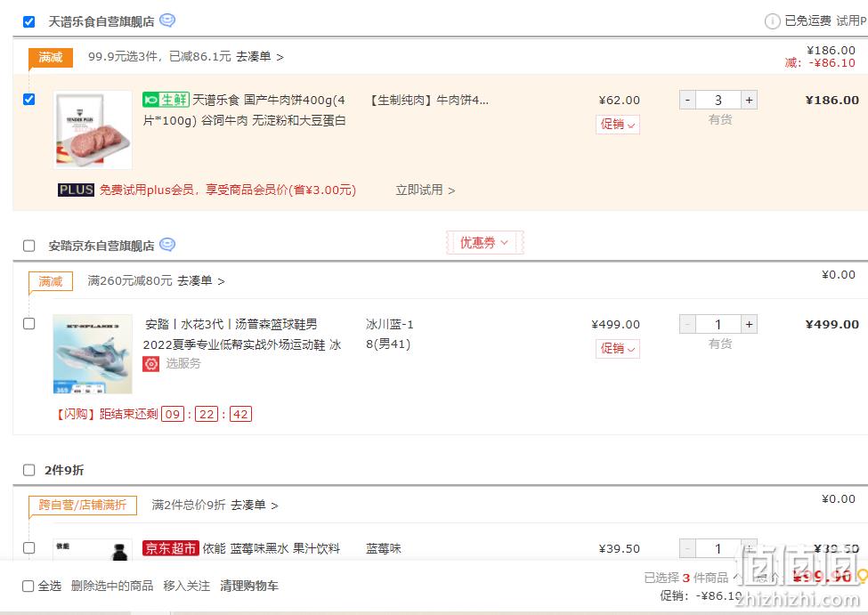
Task: Click 删除选中的商品 button
Action: (x=112, y=586)
